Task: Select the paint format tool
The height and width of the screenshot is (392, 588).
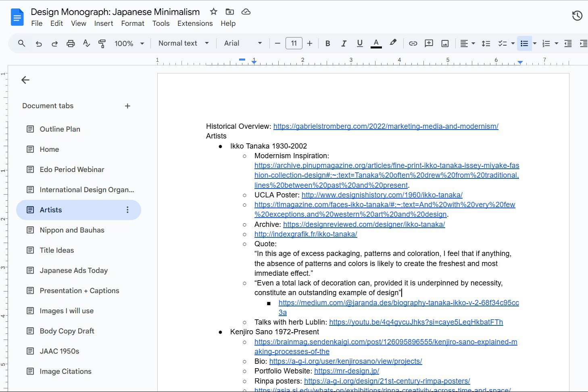Action: 101,43
